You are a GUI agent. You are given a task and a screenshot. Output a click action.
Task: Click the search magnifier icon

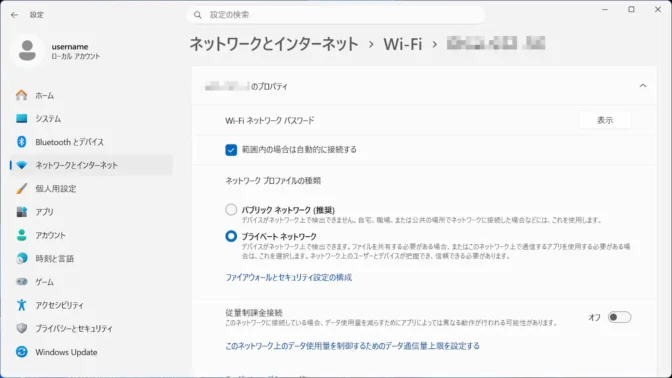[198, 15]
